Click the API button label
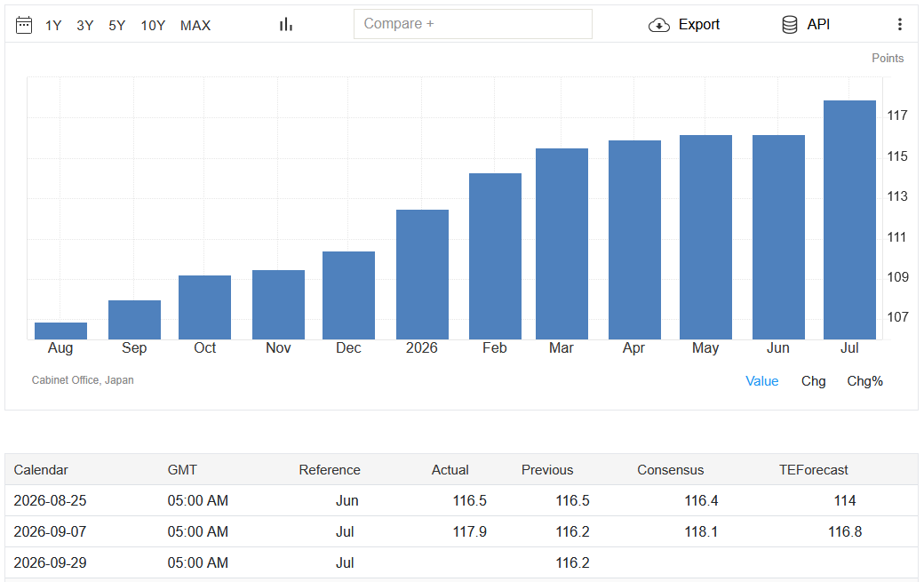Viewport: 924px width, 582px height. click(x=818, y=24)
